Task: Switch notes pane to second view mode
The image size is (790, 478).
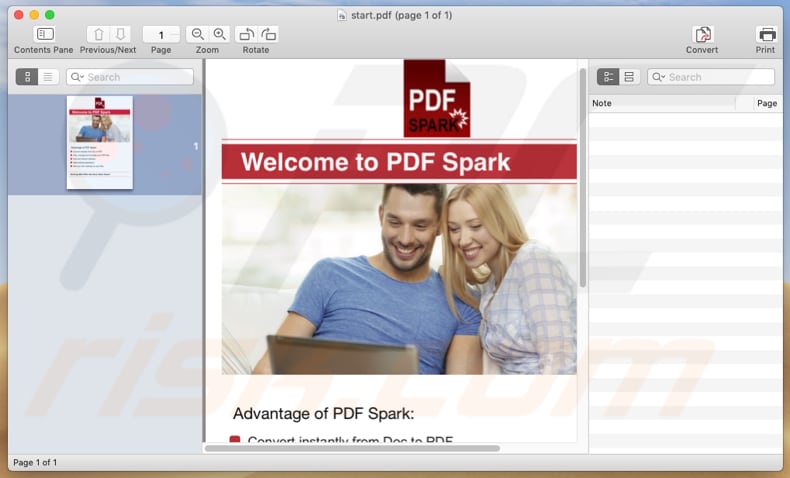Action: [x=629, y=77]
